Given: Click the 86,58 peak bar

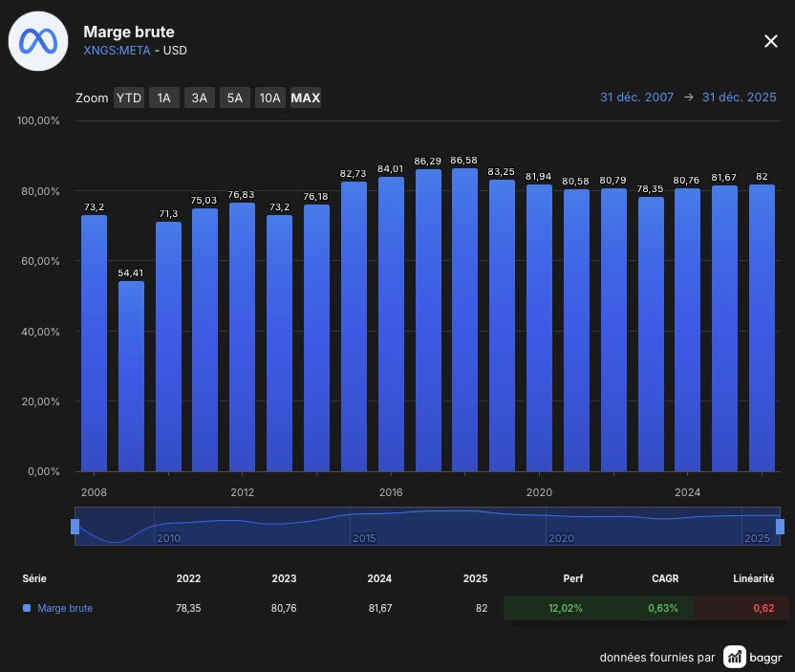Looking at the screenshot, I should pyautogui.click(x=464, y=319).
